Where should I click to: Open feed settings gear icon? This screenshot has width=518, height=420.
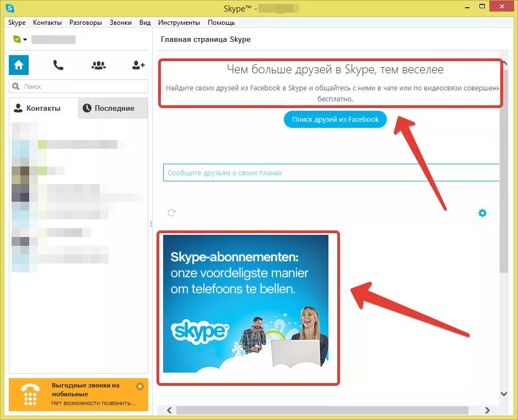pyautogui.click(x=482, y=213)
